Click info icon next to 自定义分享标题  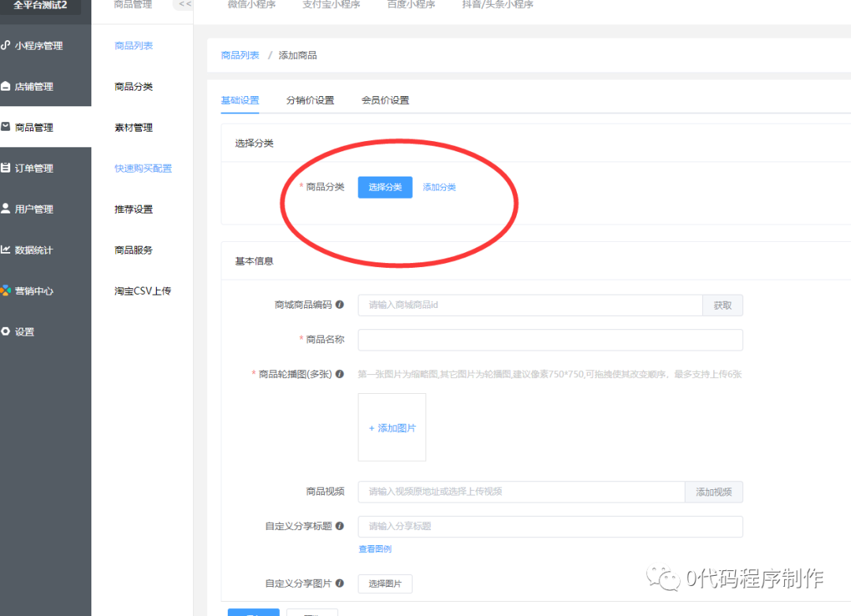pyautogui.click(x=340, y=526)
